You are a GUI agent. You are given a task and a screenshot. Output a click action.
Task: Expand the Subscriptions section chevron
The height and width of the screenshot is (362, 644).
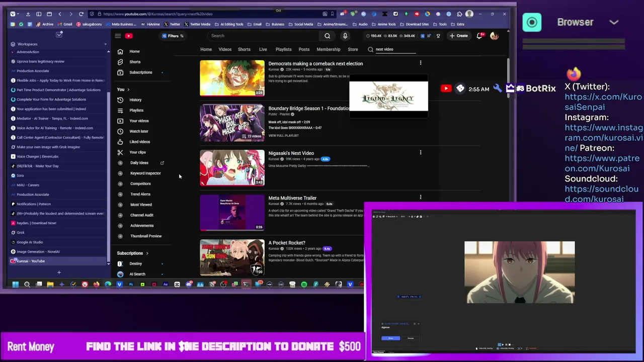[x=147, y=253]
